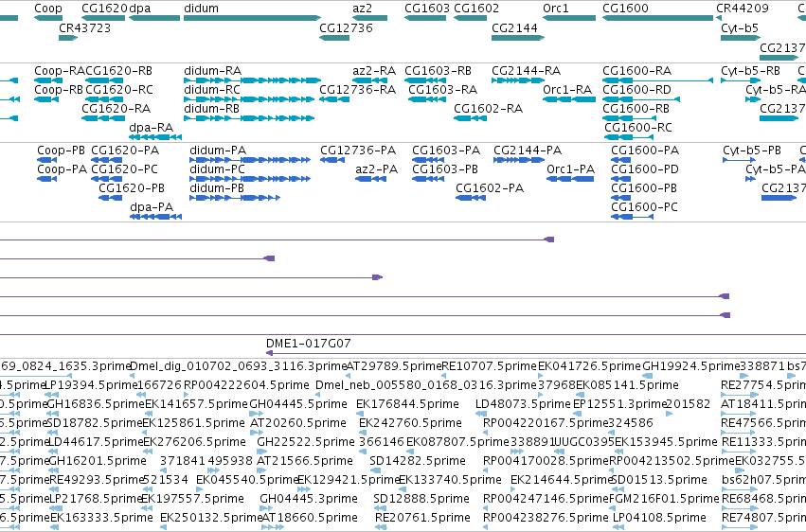Open the dpa-PA protein feature
This screenshot has width=806, height=532.
(x=155, y=217)
